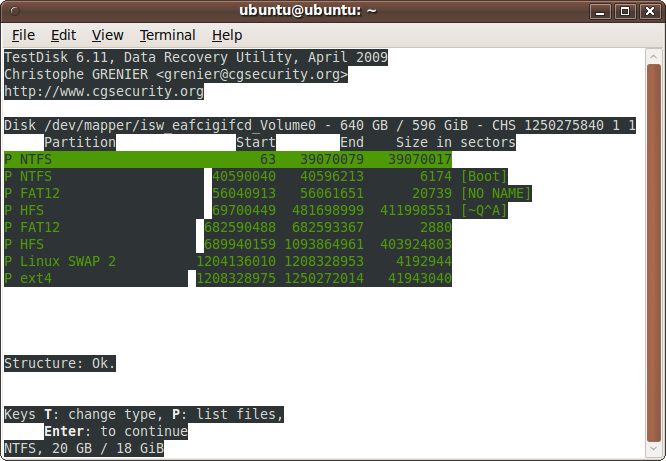Open the Edit menu
The width and height of the screenshot is (666, 461).
tap(63, 35)
